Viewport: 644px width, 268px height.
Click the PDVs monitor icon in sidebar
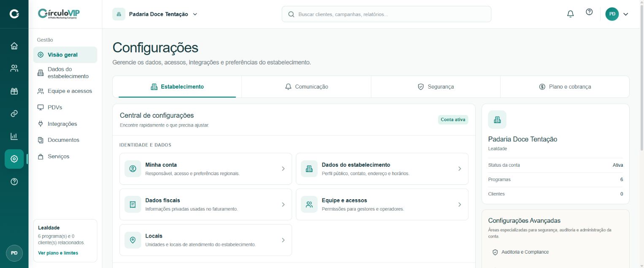click(x=41, y=107)
